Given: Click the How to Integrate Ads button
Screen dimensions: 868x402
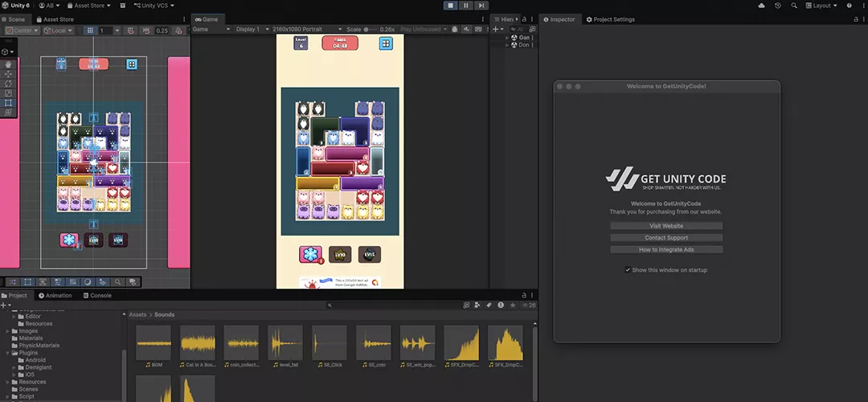Looking at the screenshot, I should point(666,249).
